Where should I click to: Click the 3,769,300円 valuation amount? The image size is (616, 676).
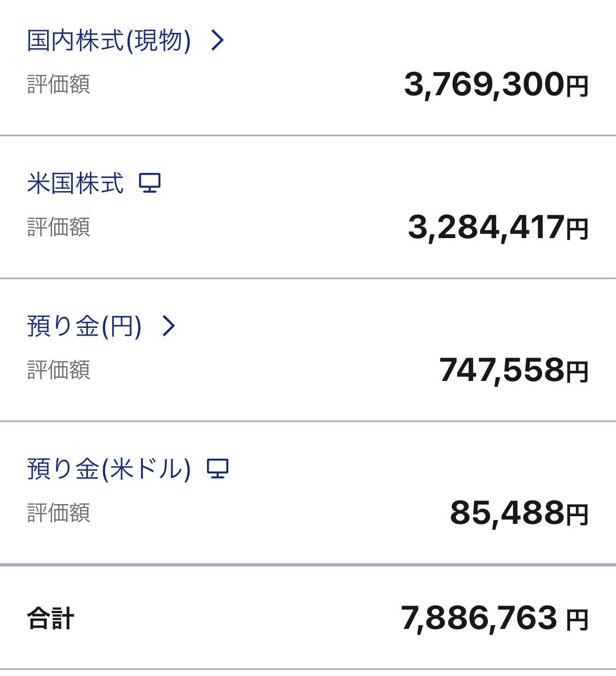point(496,85)
